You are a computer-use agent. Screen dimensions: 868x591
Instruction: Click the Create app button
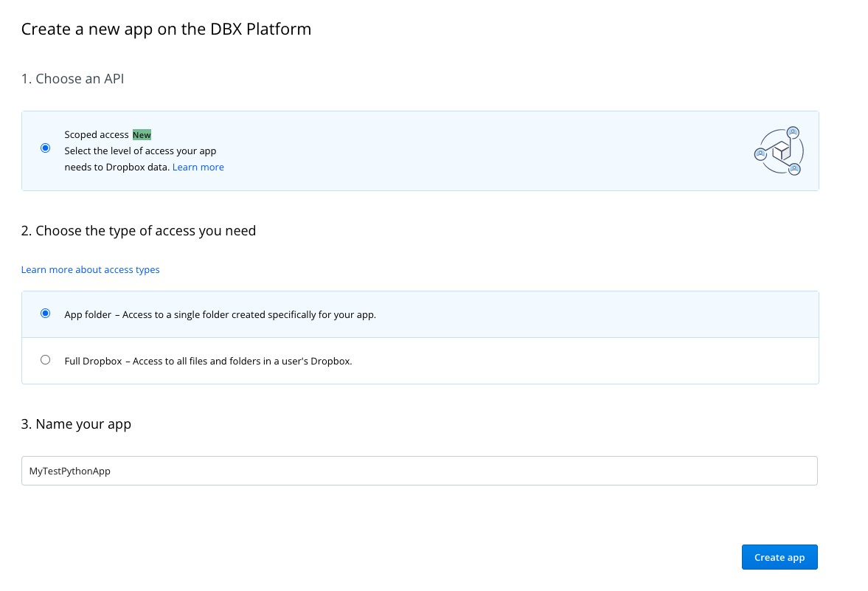point(780,557)
